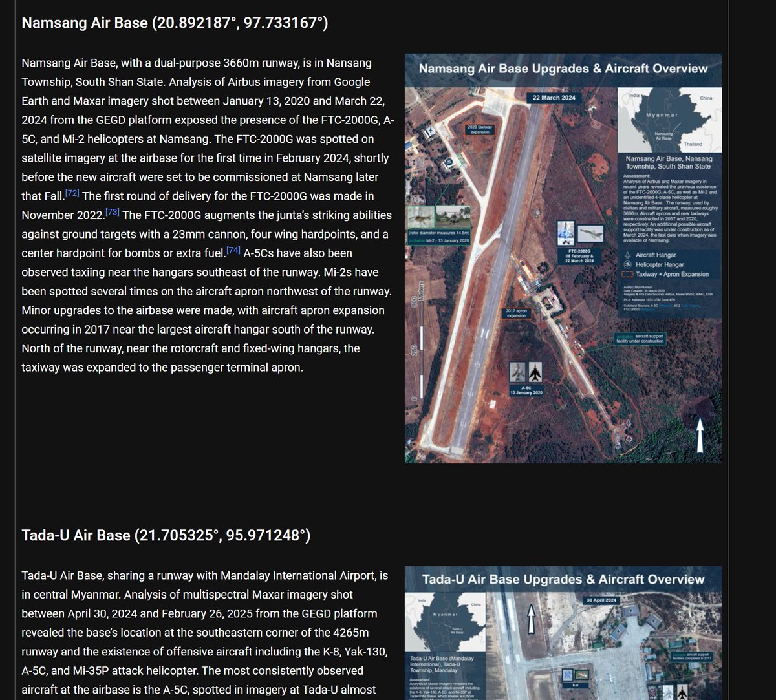Click the 2020 taxiway expansion label
The width and height of the screenshot is (776, 700).
[x=480, y=130]
